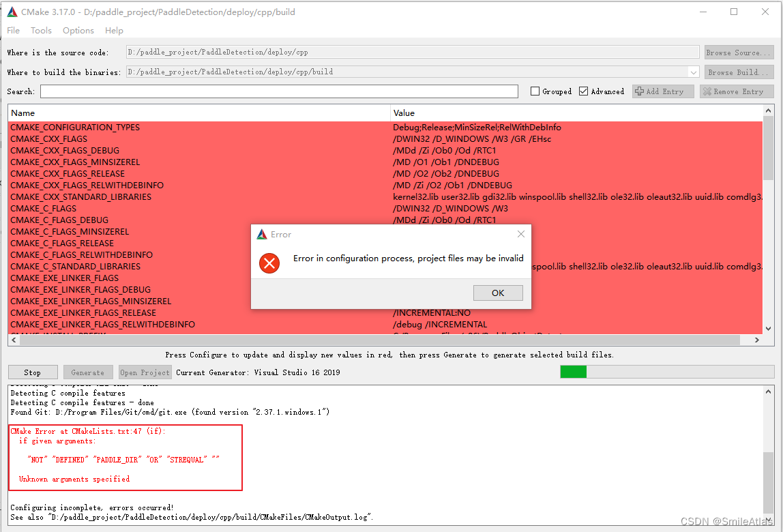Screen dimensions: 783x532
Task: Click scroll left arrow of variables table
Action: tap(14, 340)
